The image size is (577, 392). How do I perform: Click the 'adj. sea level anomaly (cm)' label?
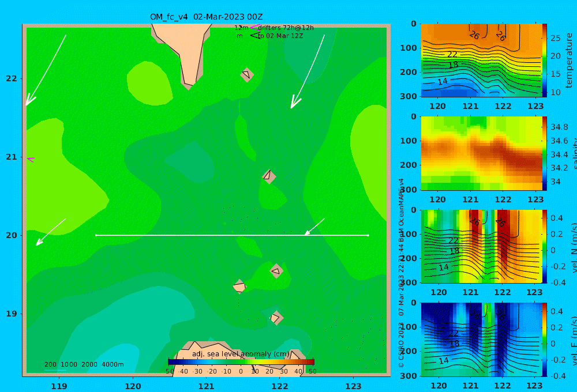(241, 354)
